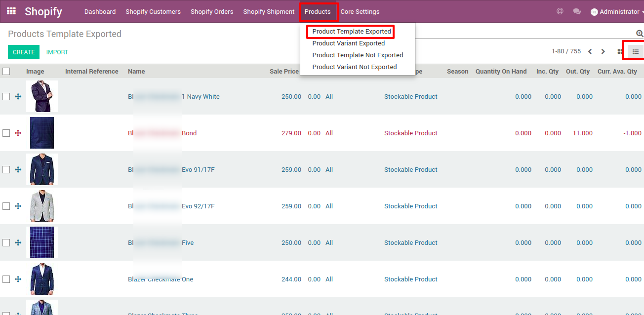Image resolution: width=644 pixels, height=315 pixels.
Task: Open the Administrator user dropdown
Action: click(x=616, y=11)
